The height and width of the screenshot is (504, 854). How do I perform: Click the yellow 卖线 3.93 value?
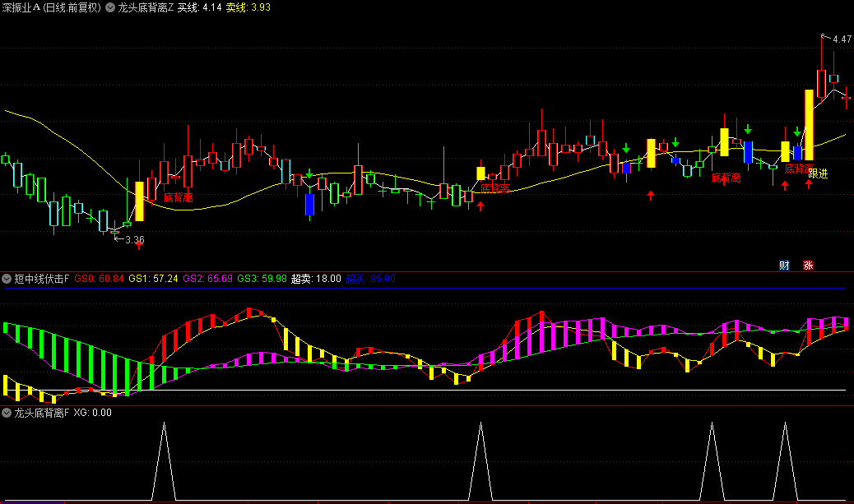point(249,7)
